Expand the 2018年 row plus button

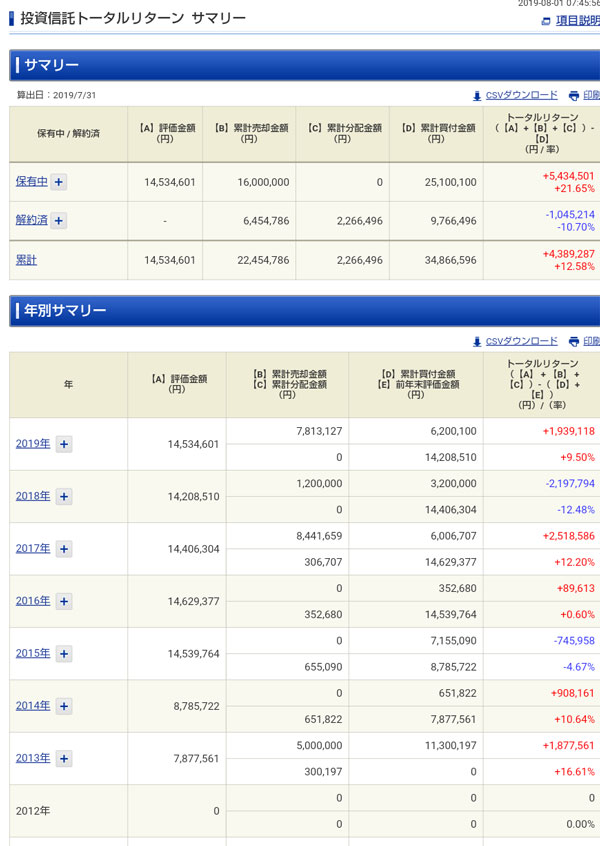tap(63, 496)
